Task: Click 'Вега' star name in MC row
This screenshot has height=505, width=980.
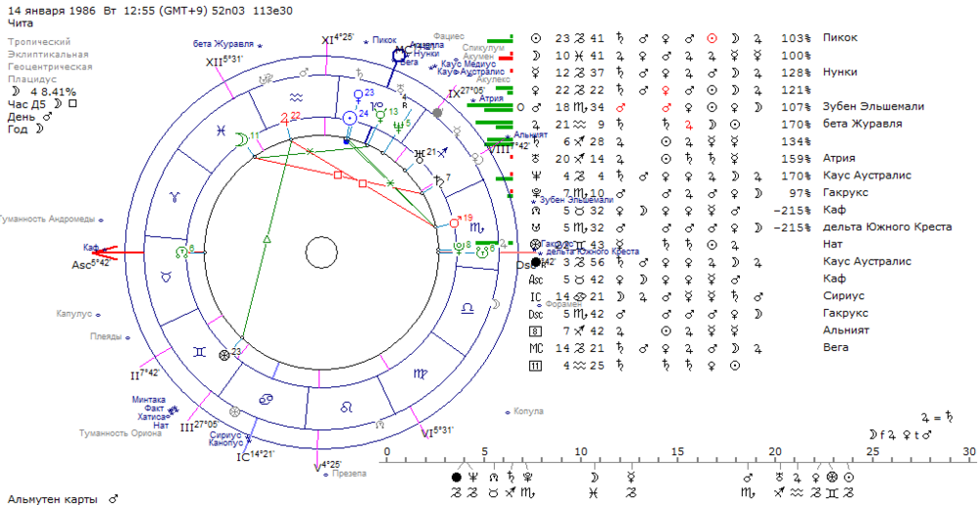Action: point(836,347)
